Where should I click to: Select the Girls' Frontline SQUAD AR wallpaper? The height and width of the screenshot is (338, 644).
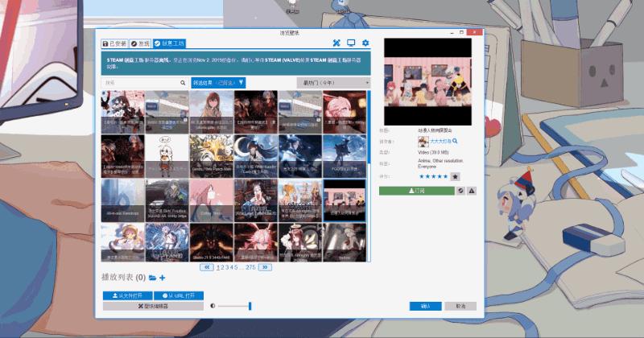(x=167, y=200)
